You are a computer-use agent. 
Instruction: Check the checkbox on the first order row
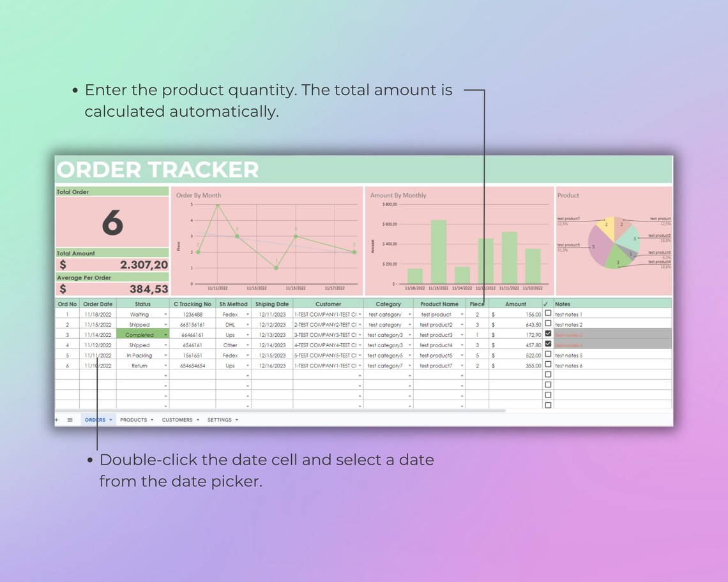coord(547,313)
